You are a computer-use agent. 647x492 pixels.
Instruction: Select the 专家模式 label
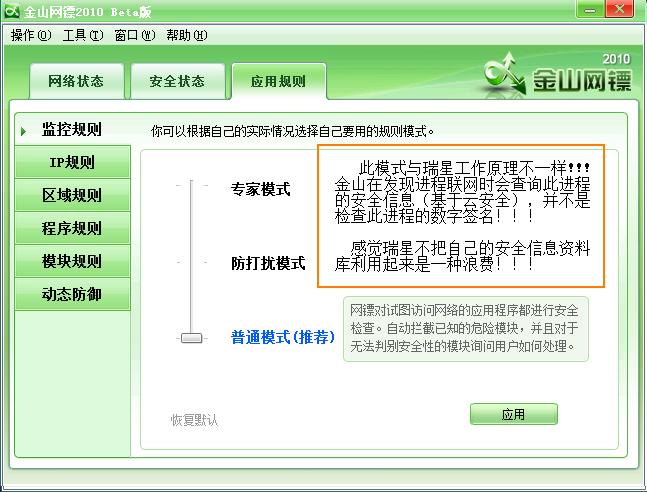[260, 189]
